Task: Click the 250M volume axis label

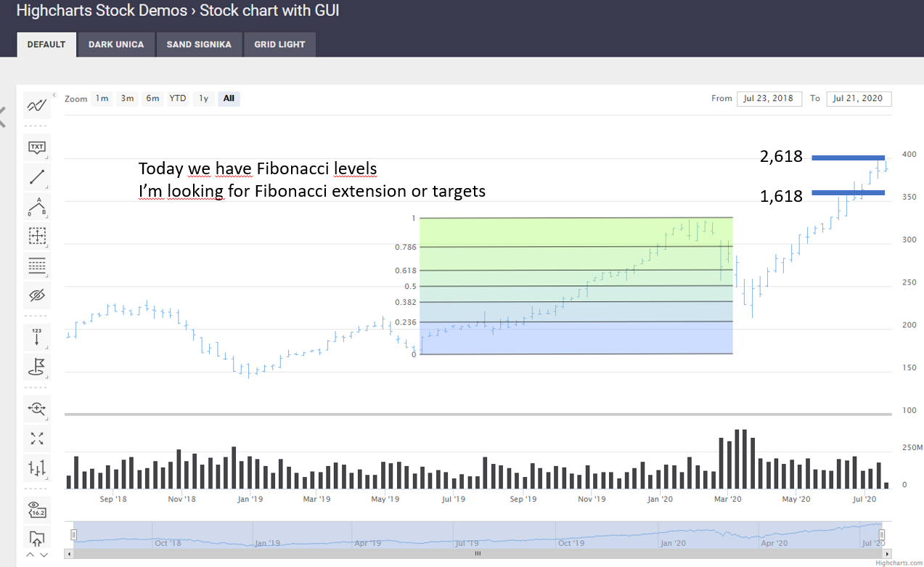Action: [912, 448]
